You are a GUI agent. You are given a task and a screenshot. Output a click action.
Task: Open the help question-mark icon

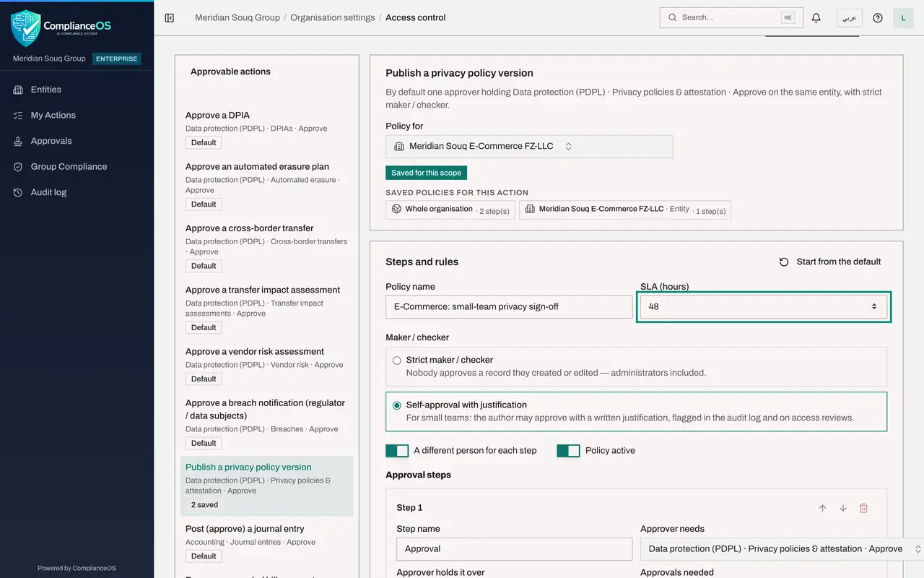click(x=878, y=18)
